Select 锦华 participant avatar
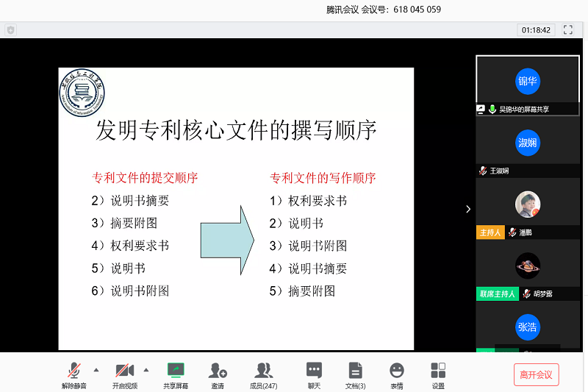 tap(528, 82)
